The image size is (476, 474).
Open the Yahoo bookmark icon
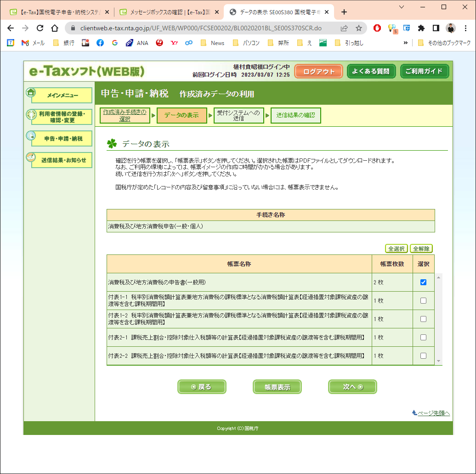click(174, 43)
